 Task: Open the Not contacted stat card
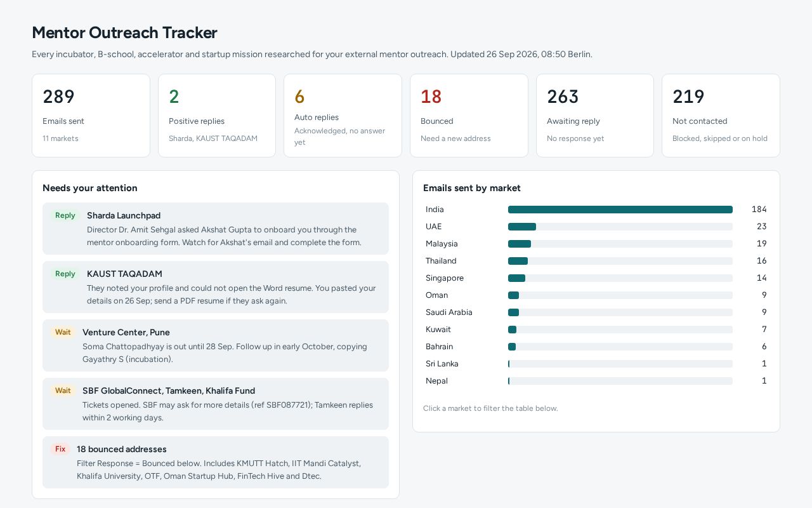click(721, 116)
